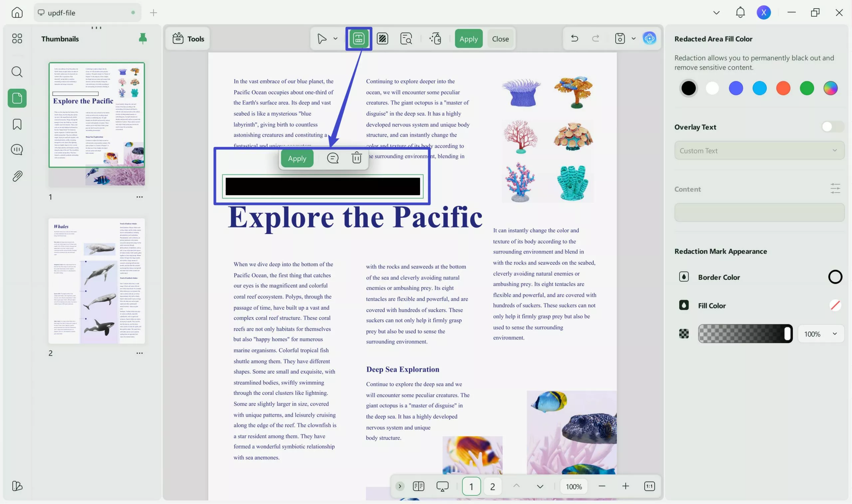852x504 pixels.
Task: Undo the last action
Action: pyautogui.click(x=574, y=38)
